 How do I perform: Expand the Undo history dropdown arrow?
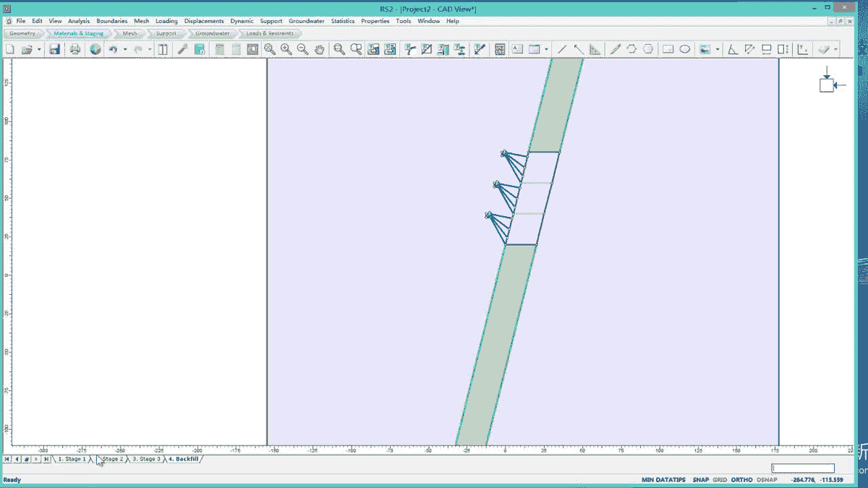[124, 49]
